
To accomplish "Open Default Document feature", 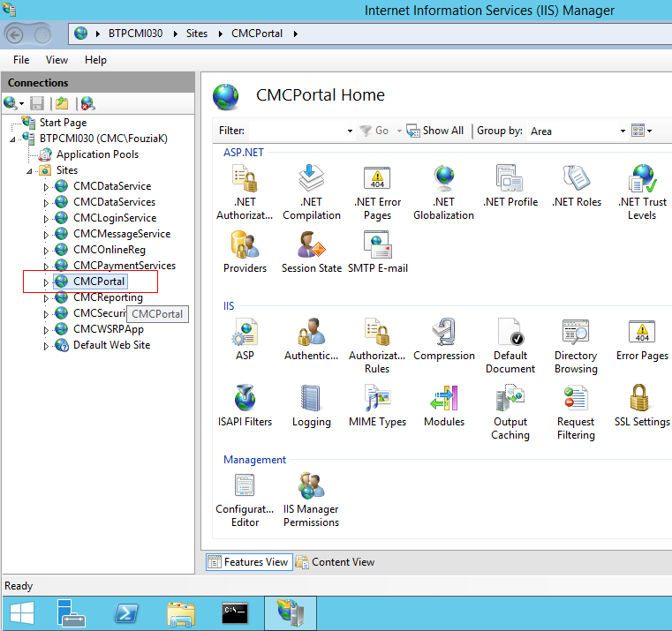I will pyautogui.click(x=510, y=346).
